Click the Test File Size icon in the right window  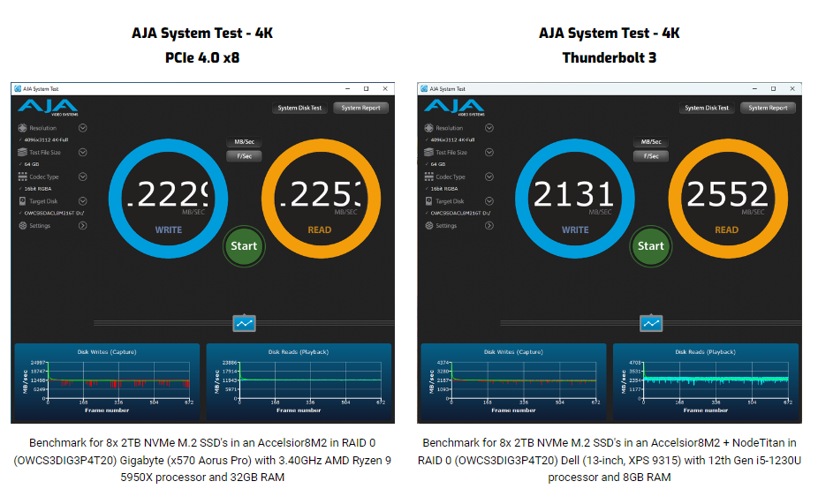tap(428, 153)
